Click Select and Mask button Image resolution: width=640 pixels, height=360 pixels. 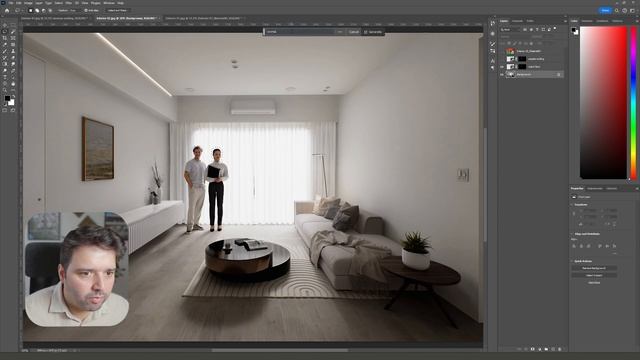(117, 10)
